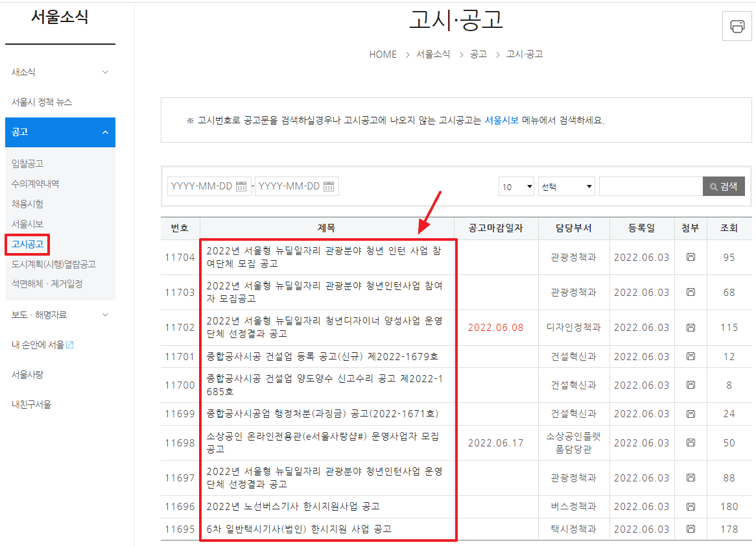This screenshot has width=756, height=547.
Task: Select 서울시보 submenu item in sidebar
Action: click(x=27, y=225)
